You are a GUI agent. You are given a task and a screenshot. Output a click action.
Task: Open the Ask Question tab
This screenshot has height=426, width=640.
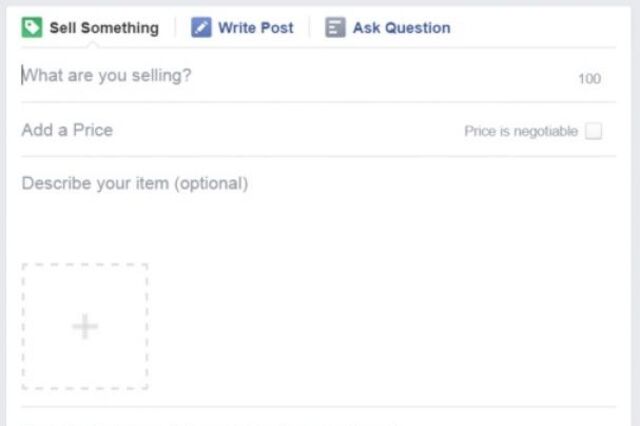(402, 28)
